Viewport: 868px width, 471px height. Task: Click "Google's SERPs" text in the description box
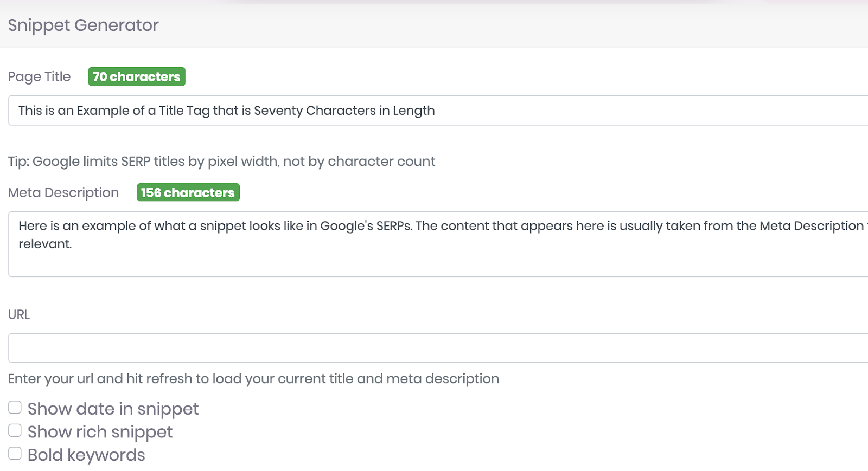click(x=366, y=226)
